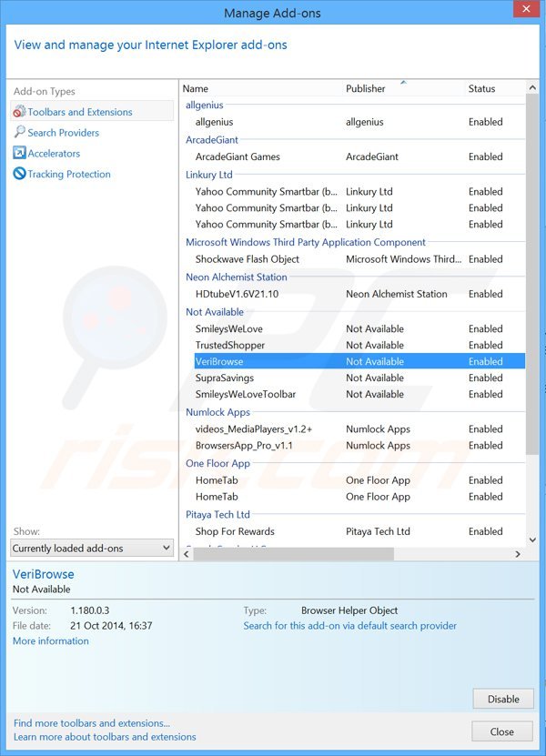546x756 pixels.
Task: Click the Pitaya Tech Ltd publisher cell
Action: pyautogui.click(x=378, y=531)
